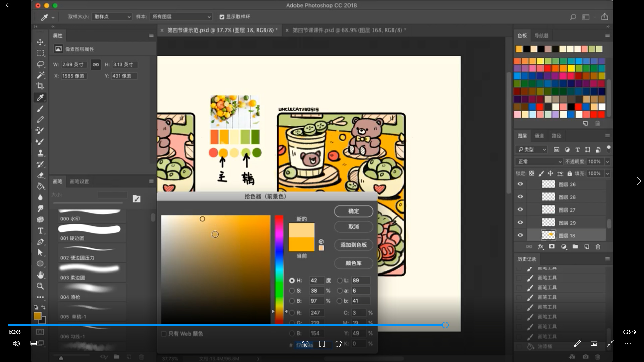Image resolution: width=644 pixels, height=362 pixels.
Task: Click the video progress bar handle
Action: tap(445, 325)
